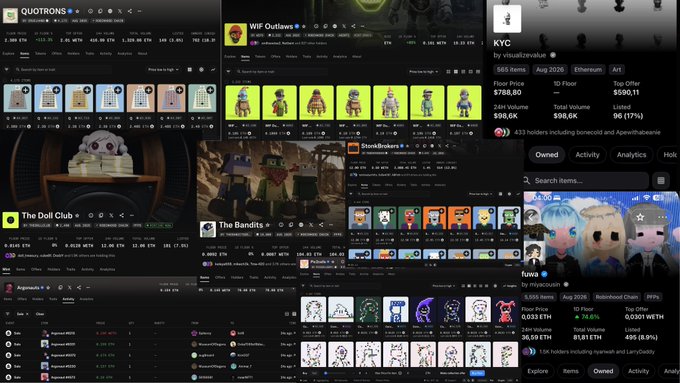Open the first green WIF Outlaws thumbnail
Image resolution: width=680 pixels, height=383 pixels.
[242, 102]
